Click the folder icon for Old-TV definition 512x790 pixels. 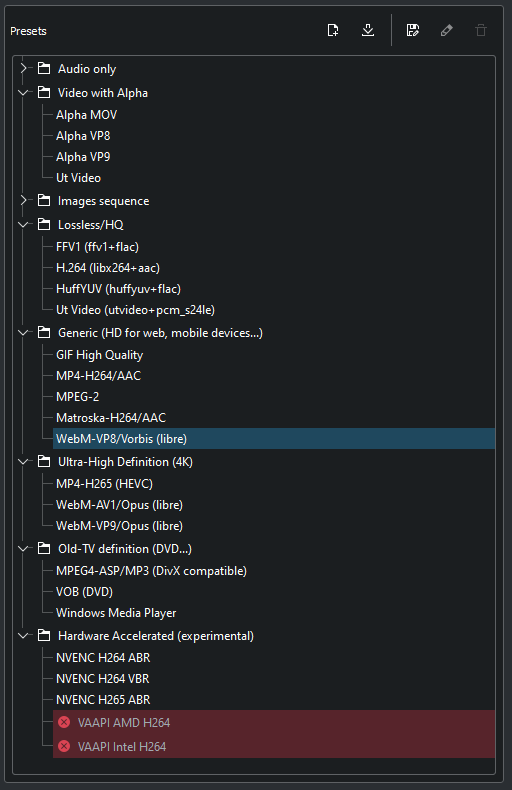44,548
